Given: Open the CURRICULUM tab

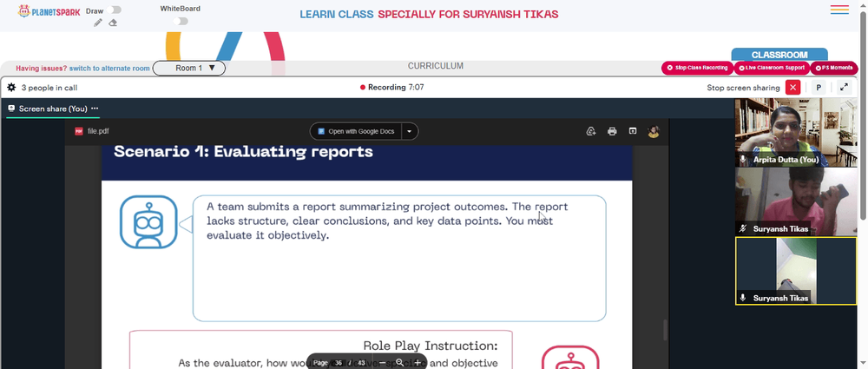Looking at the screenshot, I should tap(436, 66).
